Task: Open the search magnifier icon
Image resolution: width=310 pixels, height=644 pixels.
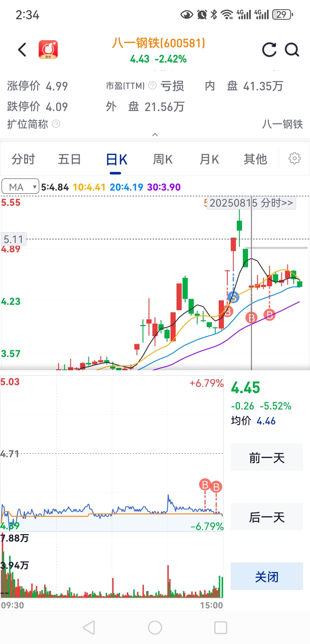Action: coord(292,50)
